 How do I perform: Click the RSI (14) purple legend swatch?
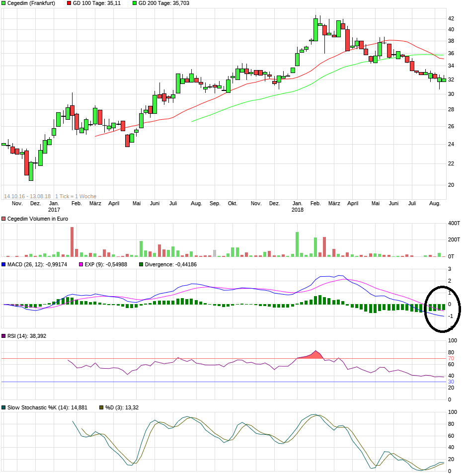pyautogui.click(x=3, y=336)
